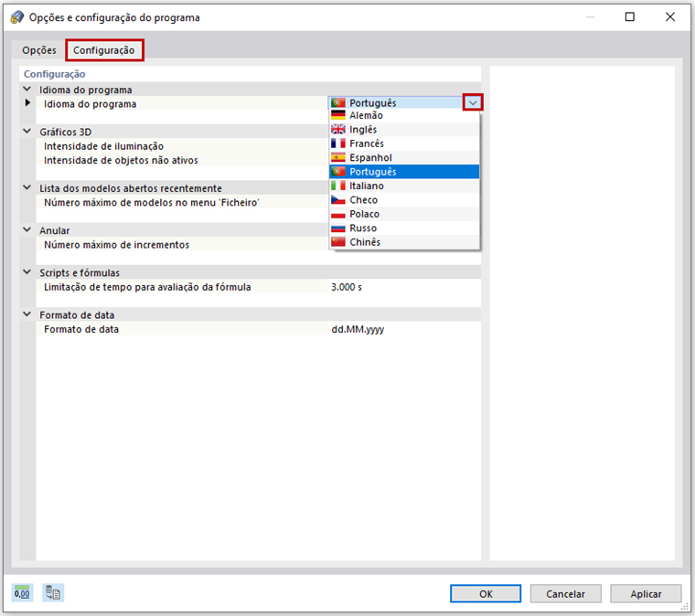
Task: Pick Checo from the language list
Action: point(404,200)
